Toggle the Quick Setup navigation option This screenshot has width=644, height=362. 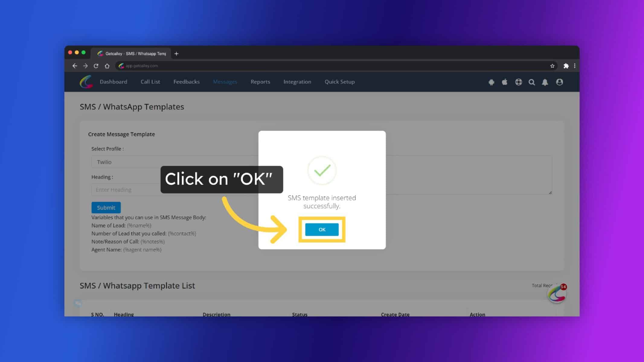(339, 82)
